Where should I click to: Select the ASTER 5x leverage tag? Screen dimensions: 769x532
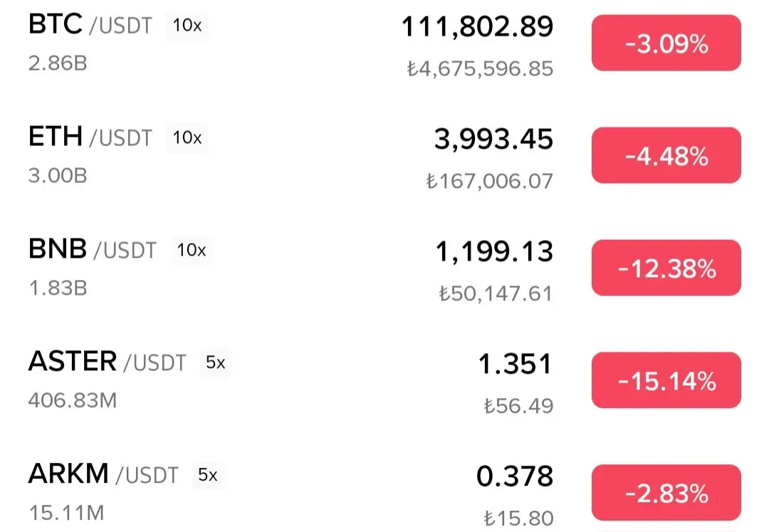pos(215,363)
